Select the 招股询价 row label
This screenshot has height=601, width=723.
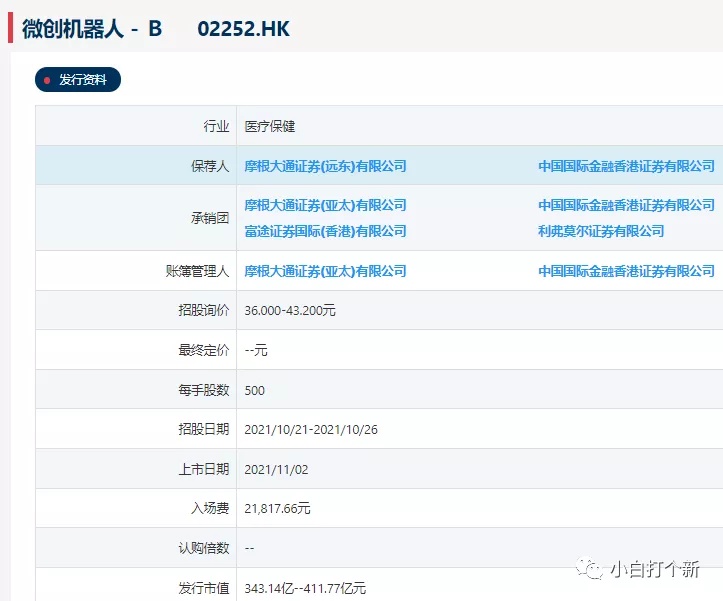pyautogui.click(x=204, y=310)
